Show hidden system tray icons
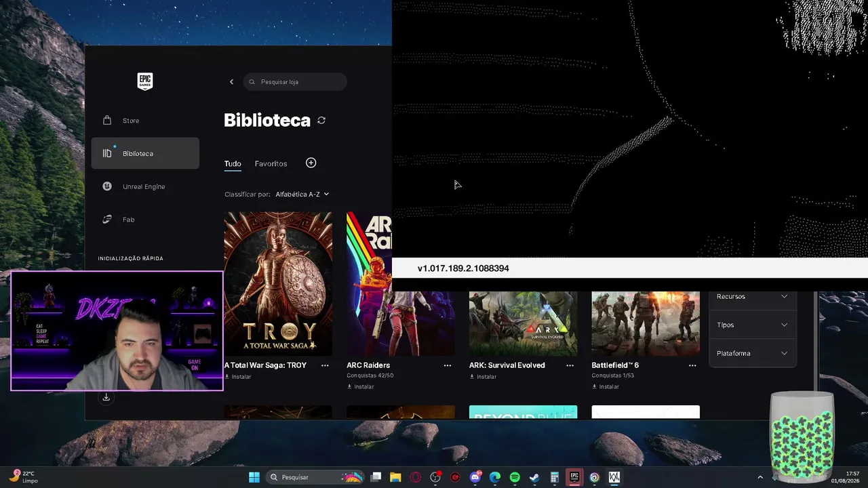This screenshot has height=488, width=868. [759, 477]
